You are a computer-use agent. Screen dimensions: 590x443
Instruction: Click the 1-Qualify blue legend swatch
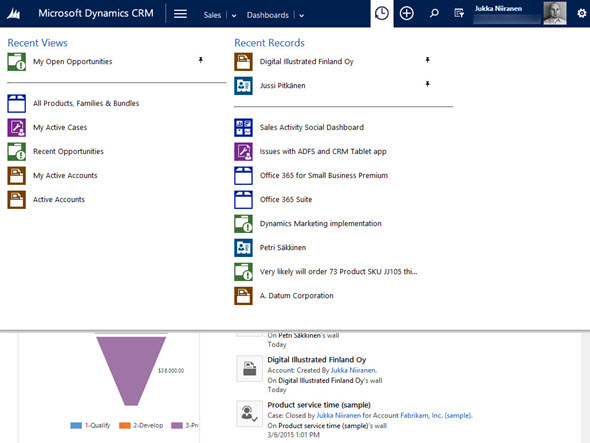[x=76, y=426]
